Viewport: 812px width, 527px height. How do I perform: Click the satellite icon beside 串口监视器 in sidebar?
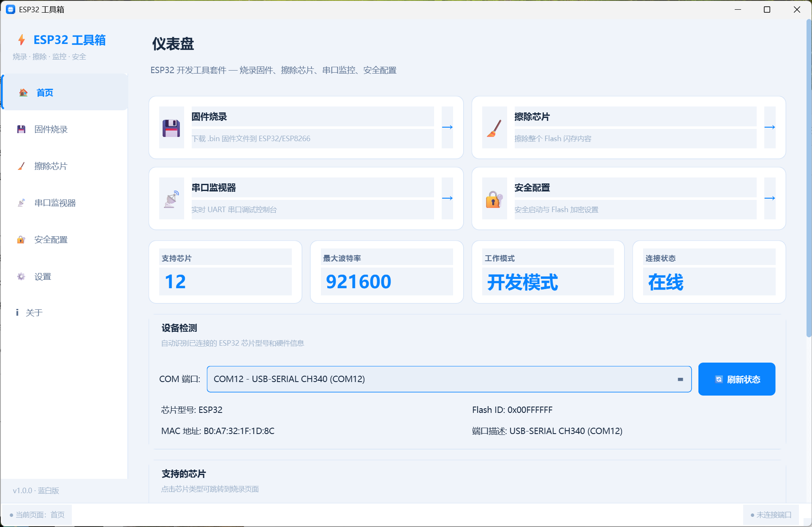pyautogui.click(x=21, y=203)
